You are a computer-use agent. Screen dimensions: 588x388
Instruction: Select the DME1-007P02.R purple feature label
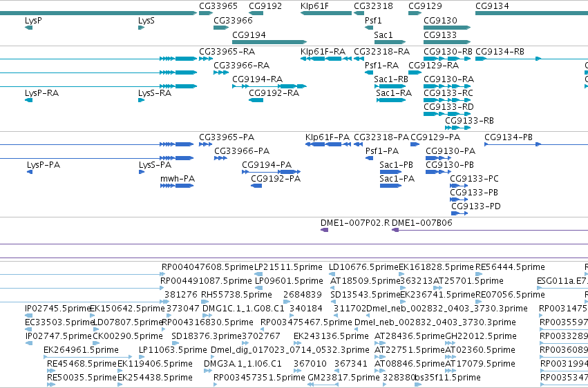[354, 223]
